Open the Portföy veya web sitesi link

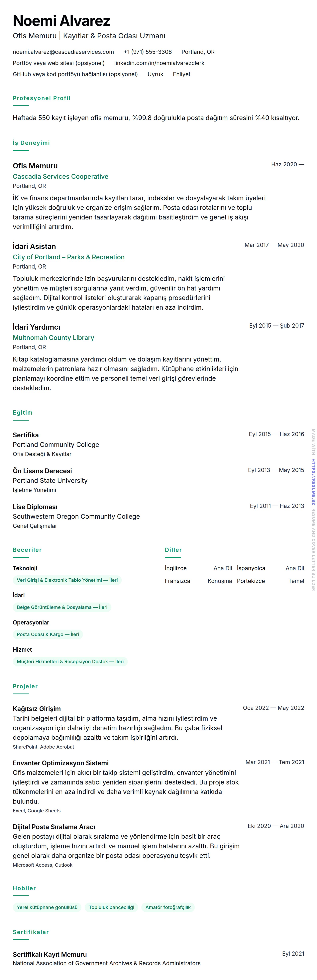59,63
